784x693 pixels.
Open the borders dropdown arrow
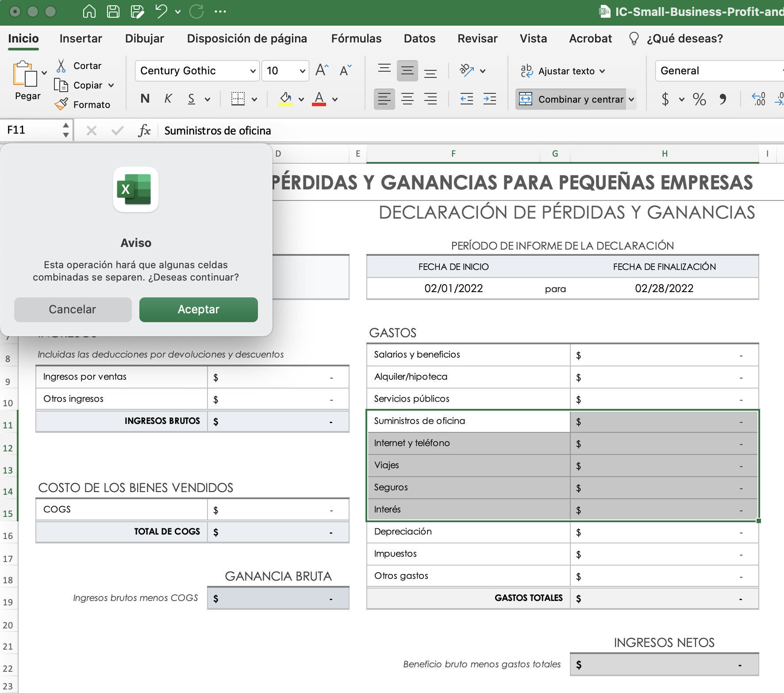[254, 99]
